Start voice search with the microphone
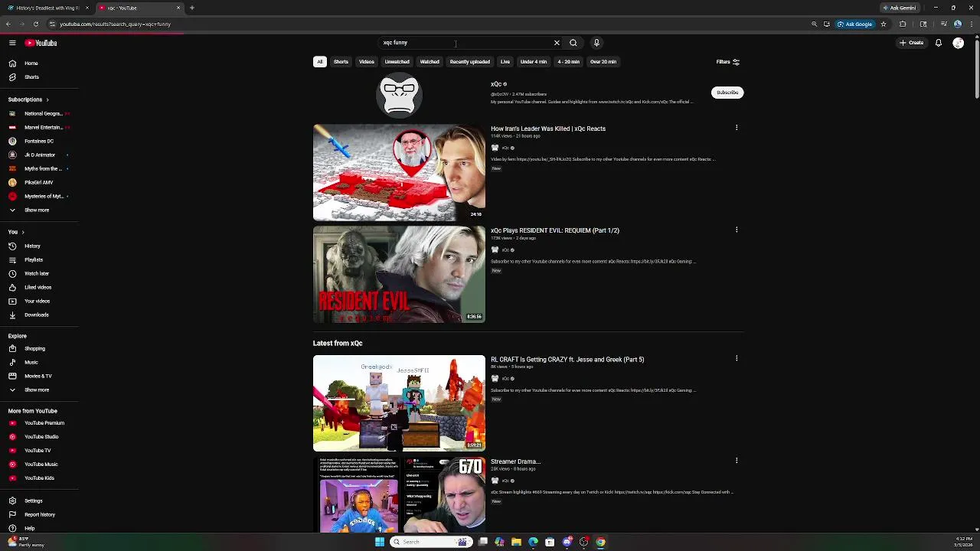This screenshot has width=980, height=551. click(x=596, y=43)
